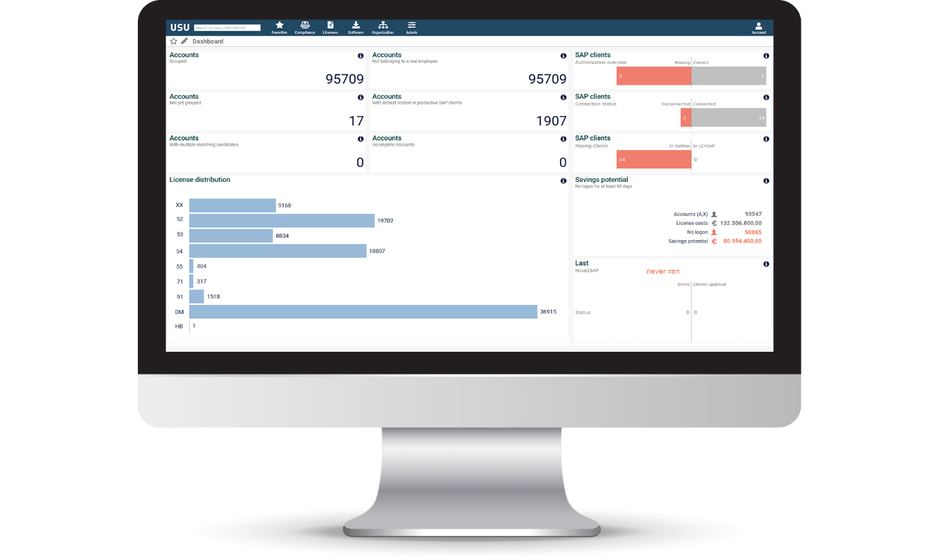Click the USU logo
The image size is (938, 560).
click(x=180, y=28)
